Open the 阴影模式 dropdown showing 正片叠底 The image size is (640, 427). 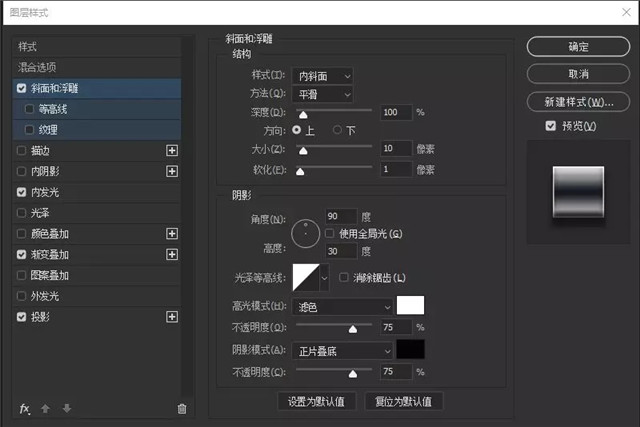pos(342,351)
